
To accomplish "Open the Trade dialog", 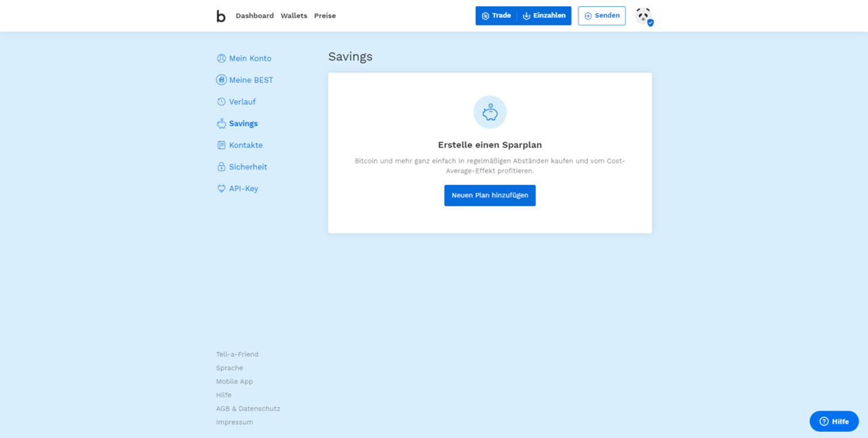I will click(496, 16).
